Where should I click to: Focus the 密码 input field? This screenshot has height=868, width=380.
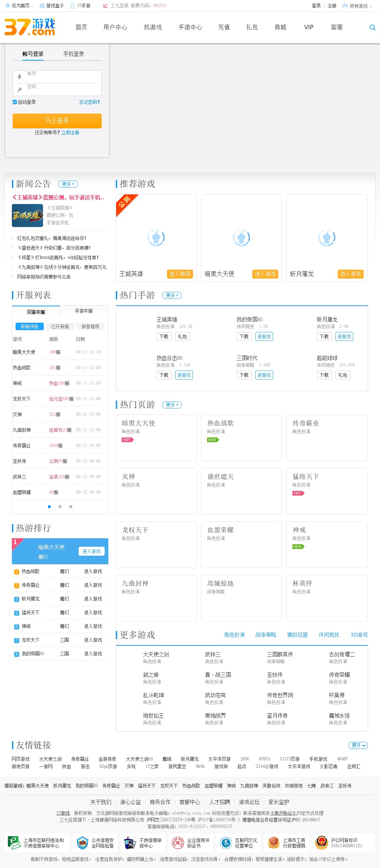pyautogui.click(x=57, y=89)
